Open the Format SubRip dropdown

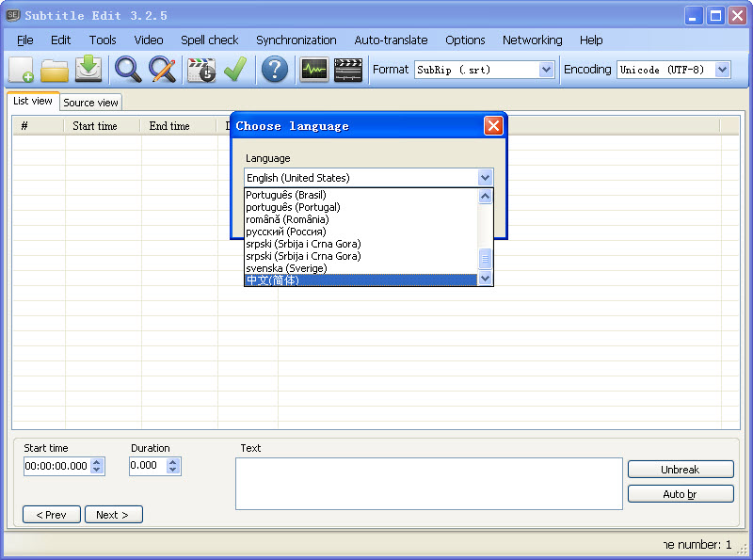coord(546,71)
